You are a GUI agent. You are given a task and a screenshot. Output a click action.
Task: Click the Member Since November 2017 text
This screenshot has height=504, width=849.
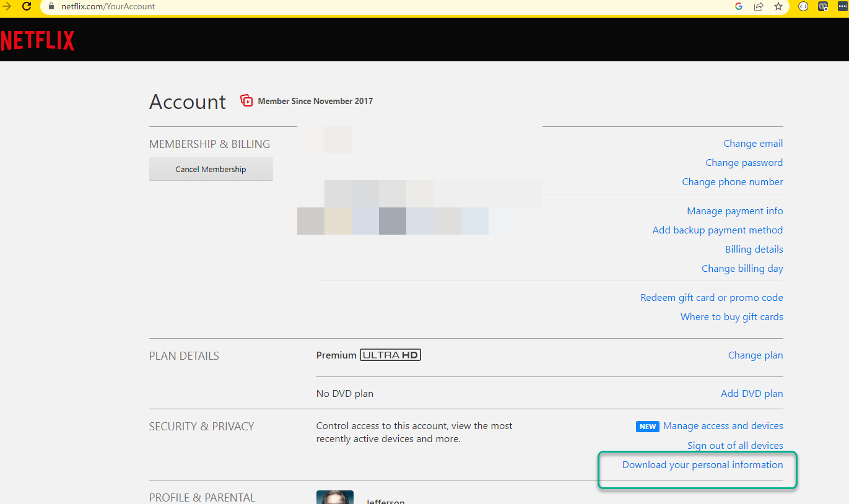tap(315, 101)
